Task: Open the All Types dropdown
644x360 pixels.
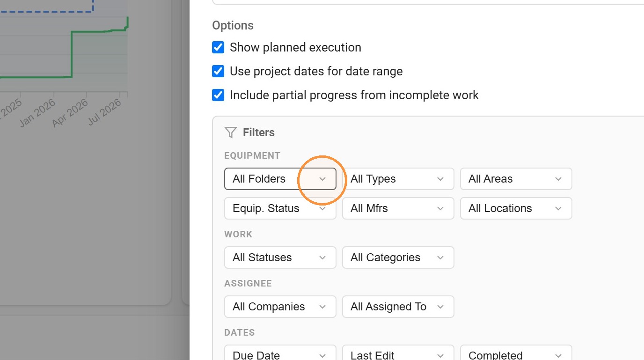Action: [398, 179]
